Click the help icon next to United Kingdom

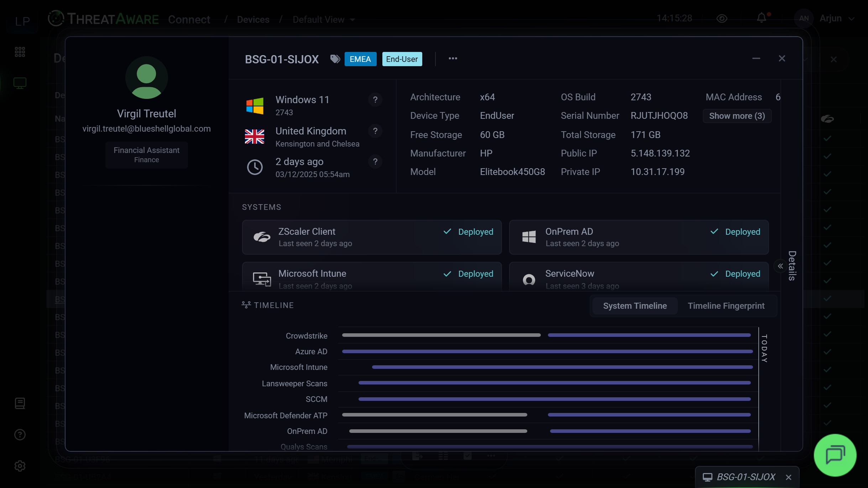point(375,131)
